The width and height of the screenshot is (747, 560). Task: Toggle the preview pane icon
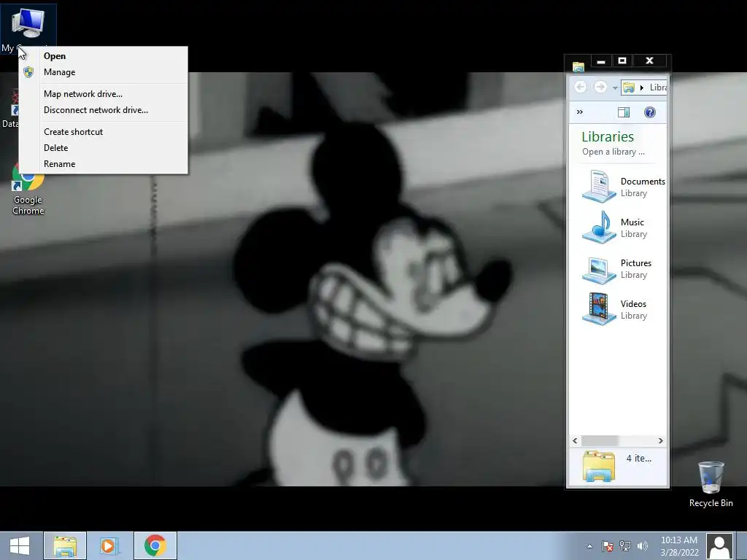624,112
